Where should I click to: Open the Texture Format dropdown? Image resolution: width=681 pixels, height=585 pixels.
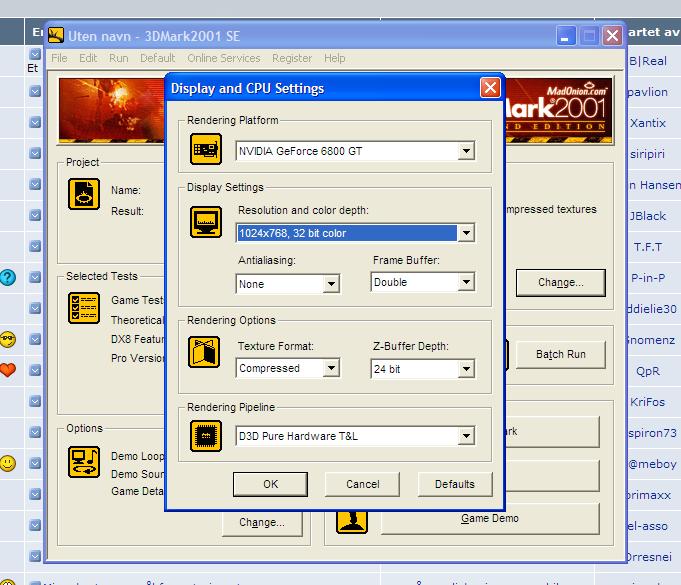pyautogui.click(x=331, y=368)
